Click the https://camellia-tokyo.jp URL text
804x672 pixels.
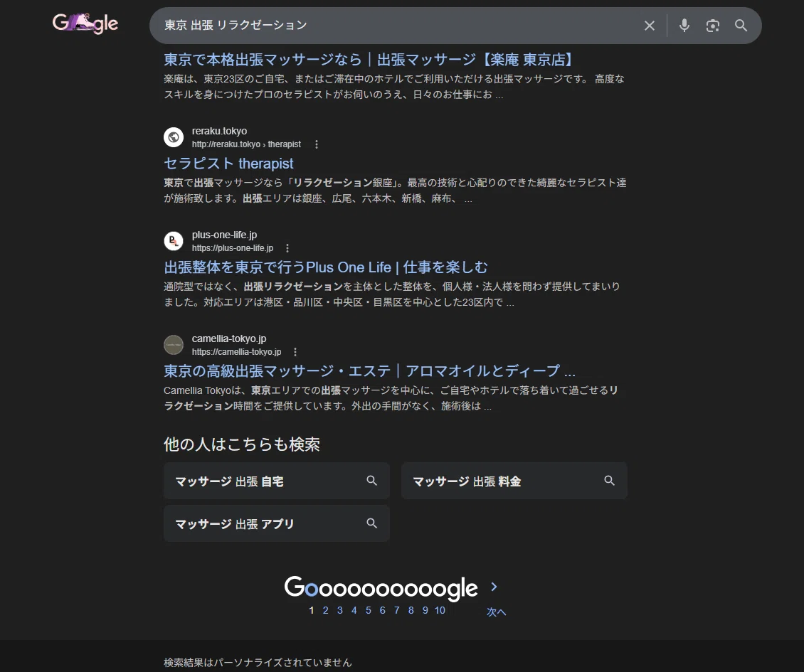pyautogui.click(x=236, y=352)
